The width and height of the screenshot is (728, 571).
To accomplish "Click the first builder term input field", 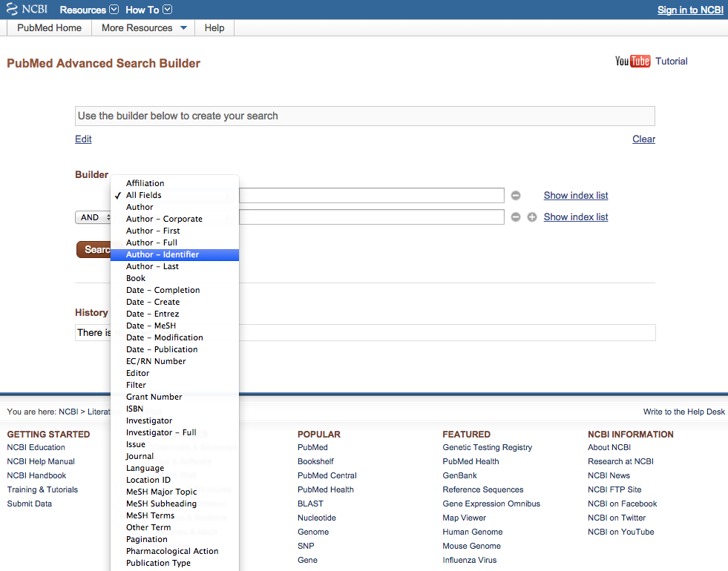I will pyautogui.click(x=372, y=195).
